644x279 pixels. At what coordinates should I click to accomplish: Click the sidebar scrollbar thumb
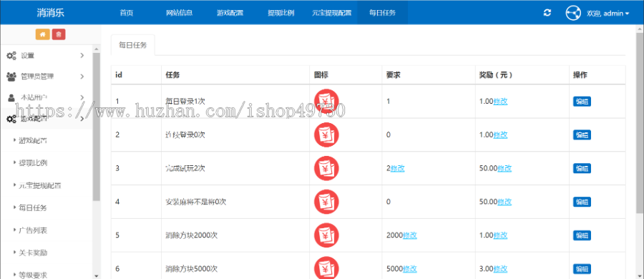(97, 127)
